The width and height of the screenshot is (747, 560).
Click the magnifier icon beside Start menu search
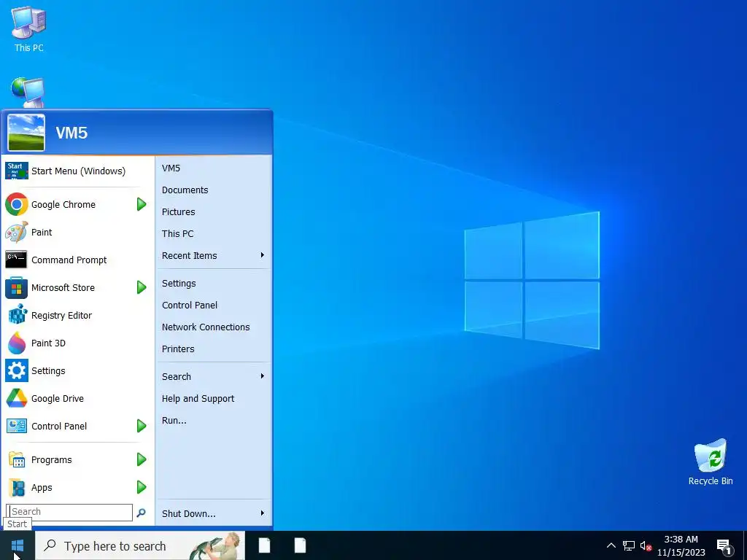coord(141,513)
